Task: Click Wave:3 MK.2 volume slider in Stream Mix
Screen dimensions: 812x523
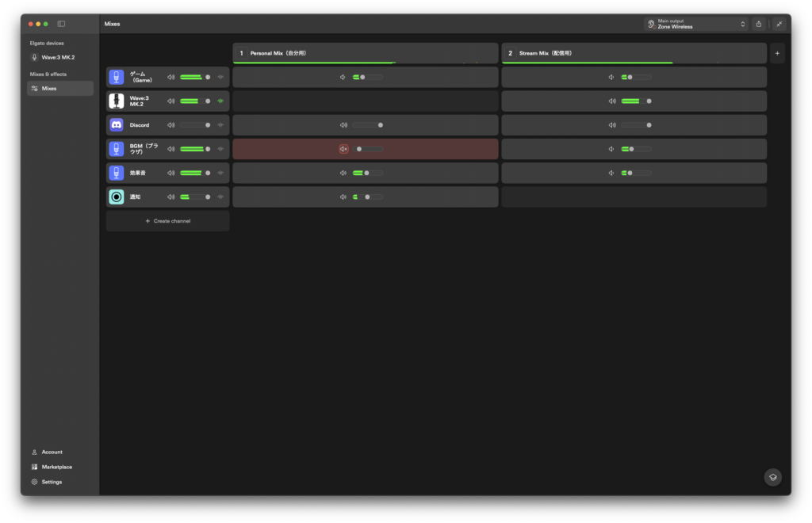Action: pos(635,101)
